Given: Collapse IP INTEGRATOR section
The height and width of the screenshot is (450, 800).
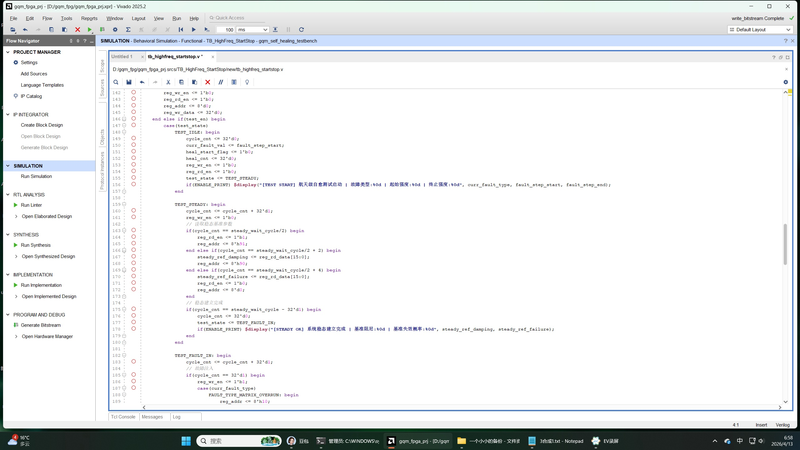Looking at the screenshot, I should click(x=8, y=115).
